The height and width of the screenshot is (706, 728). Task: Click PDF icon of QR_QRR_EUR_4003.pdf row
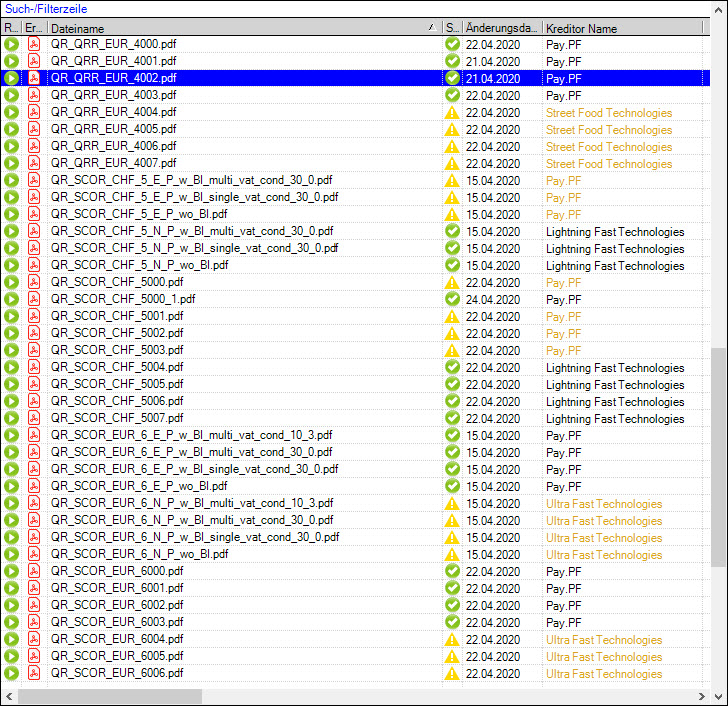(34, 95)
